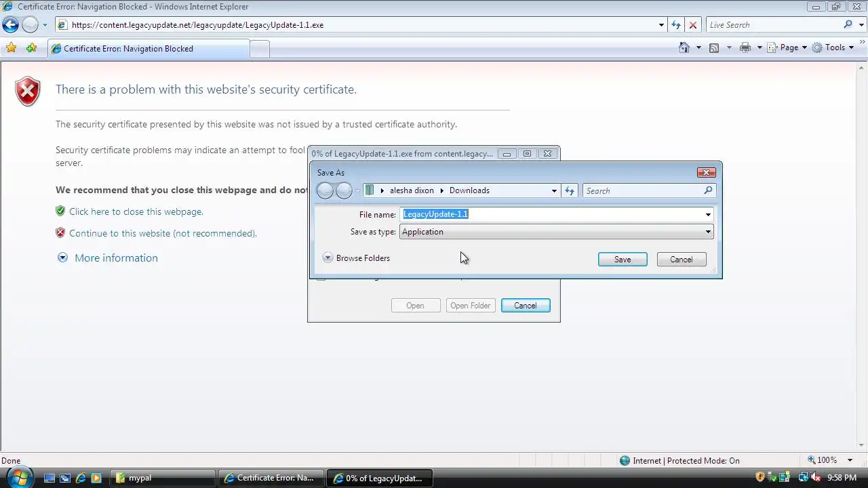Switch to Certificate Error taskbar window

click(271, 478)
